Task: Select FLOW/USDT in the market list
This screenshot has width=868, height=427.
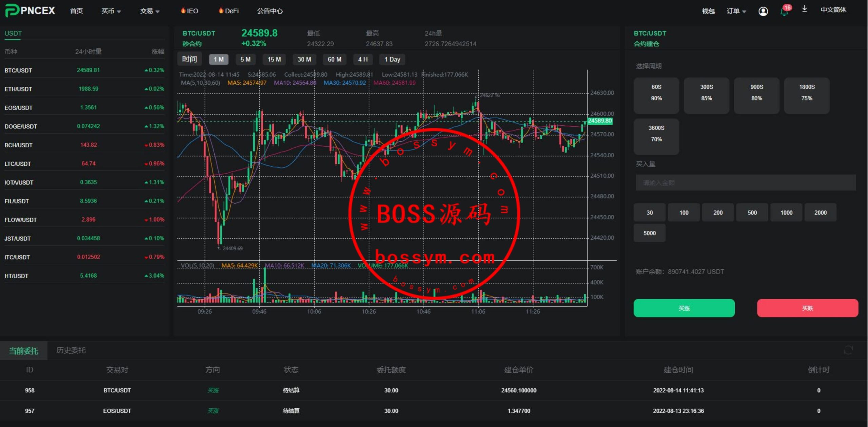Action: 84,220
